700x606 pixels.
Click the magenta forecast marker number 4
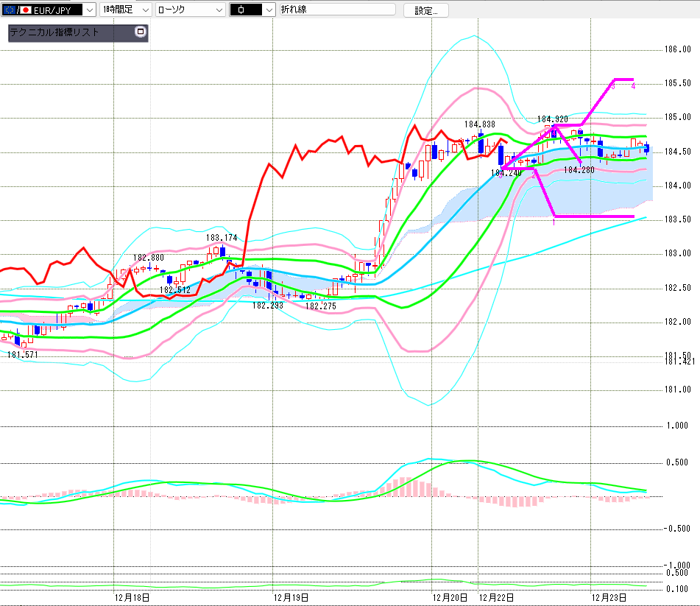tap(633, 86)
